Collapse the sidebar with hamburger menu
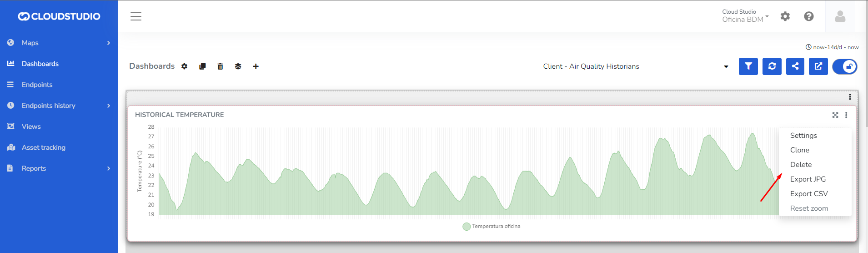The image size is (868, 253). tap(136, 16)
